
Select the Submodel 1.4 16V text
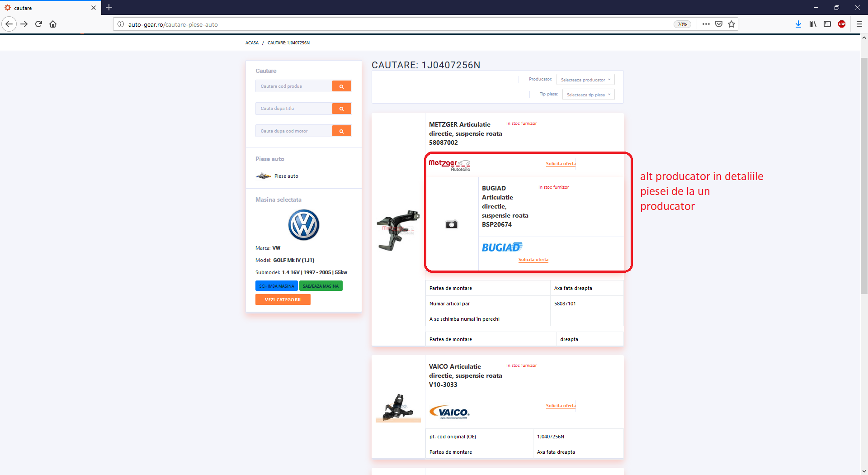pos(301,272)
